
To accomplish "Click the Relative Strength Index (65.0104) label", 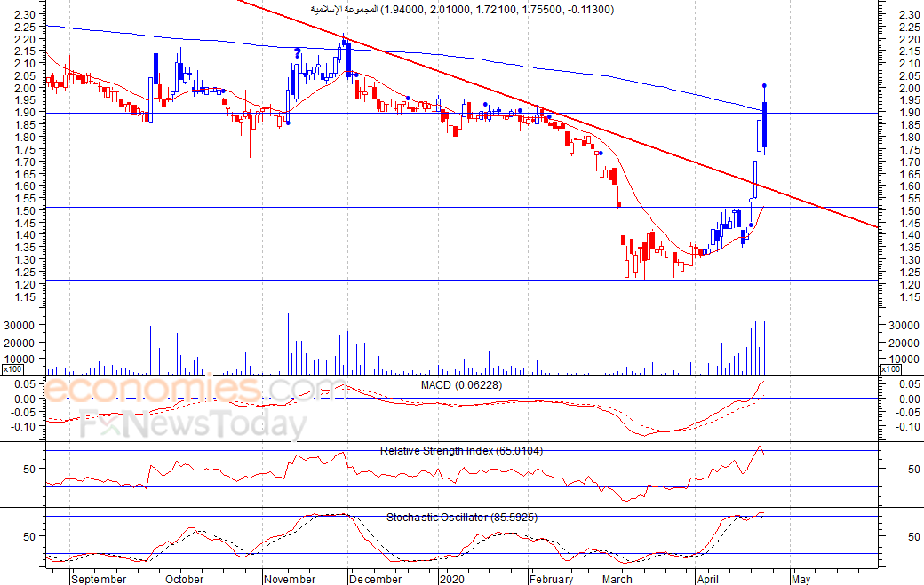I will (x=461, y=451).
